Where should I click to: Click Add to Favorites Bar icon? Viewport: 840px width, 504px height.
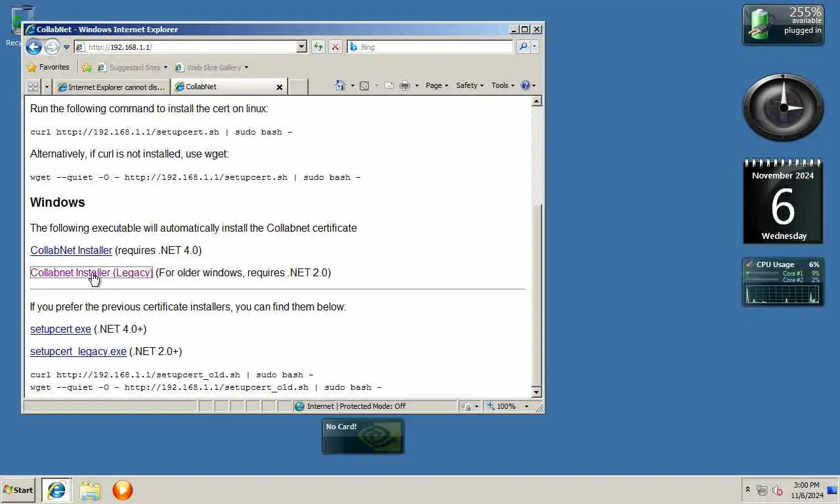pos(87,67)
